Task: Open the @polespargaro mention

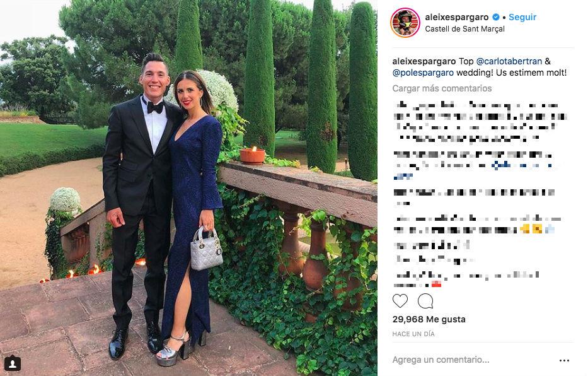Action: pyautogui.click(x=423, y=73)
